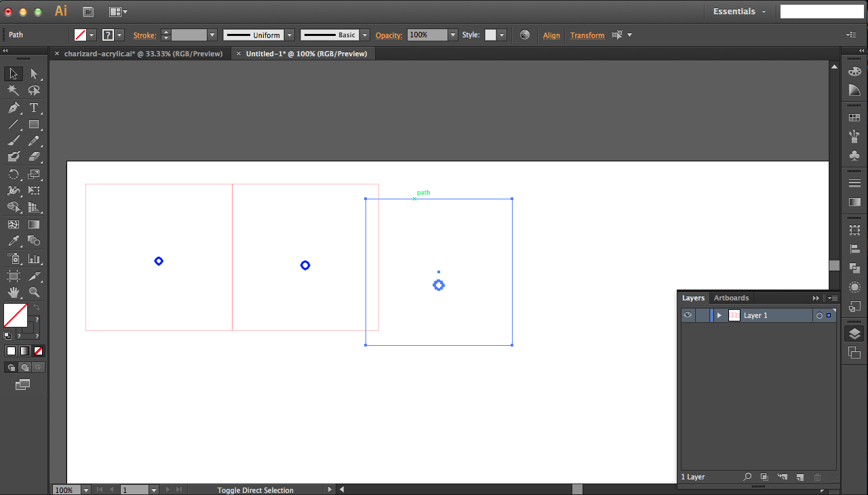Activate the Scale tool

point(34,174)
